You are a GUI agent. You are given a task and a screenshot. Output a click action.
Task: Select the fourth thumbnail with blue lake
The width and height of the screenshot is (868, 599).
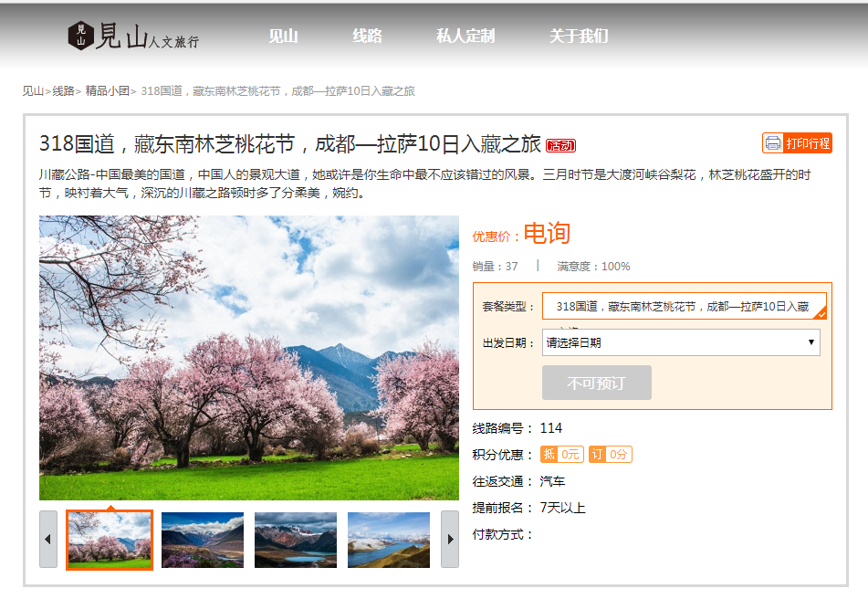[389, 540]
